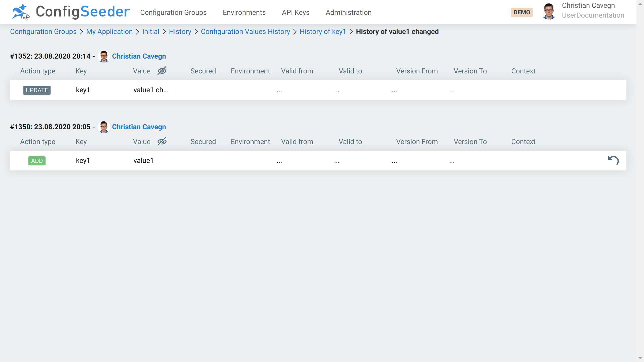Click the avatar beside entry #1350
This screenshot has width=644, height=362.
(x=103, y=127)
